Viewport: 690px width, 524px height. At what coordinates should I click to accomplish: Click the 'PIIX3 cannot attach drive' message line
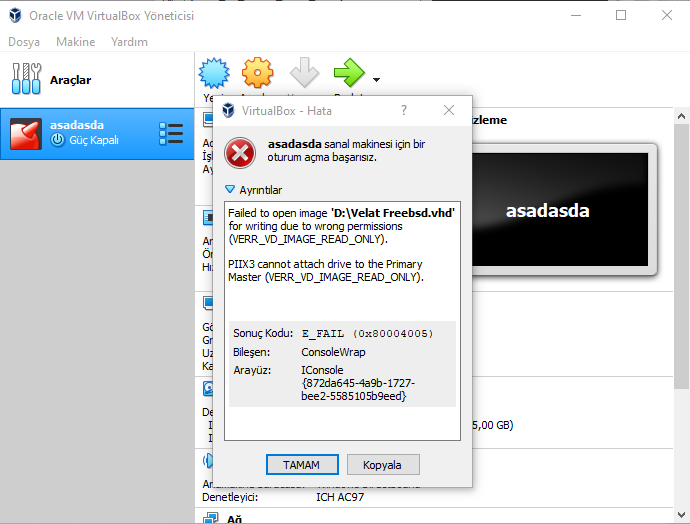tap(325, 264)
